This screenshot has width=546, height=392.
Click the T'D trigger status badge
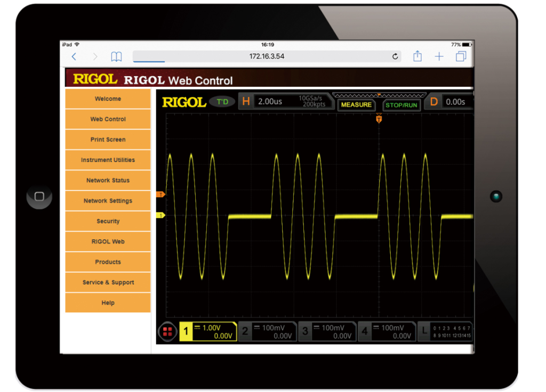[222, 102]
